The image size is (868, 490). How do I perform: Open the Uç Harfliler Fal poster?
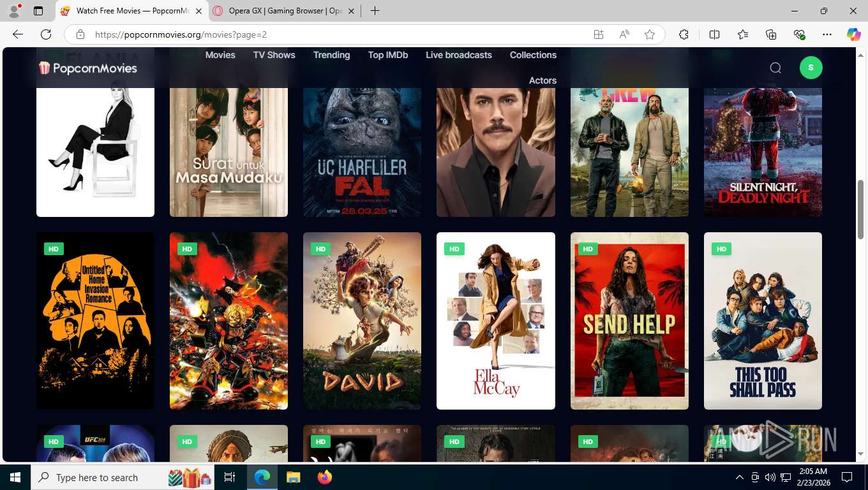[x=362, y=152]
